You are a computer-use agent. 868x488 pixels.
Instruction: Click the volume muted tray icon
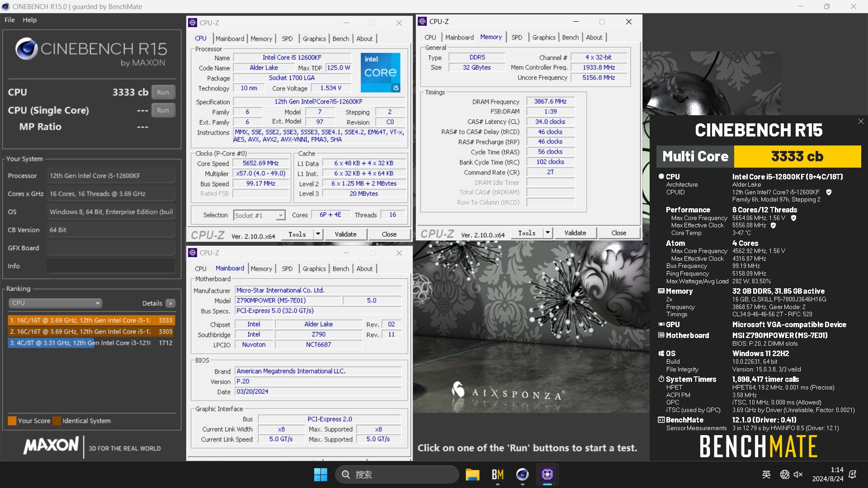(798, 474)
